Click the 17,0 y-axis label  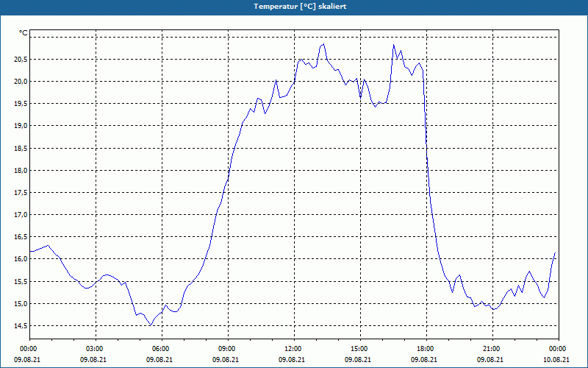coord(21,215)
